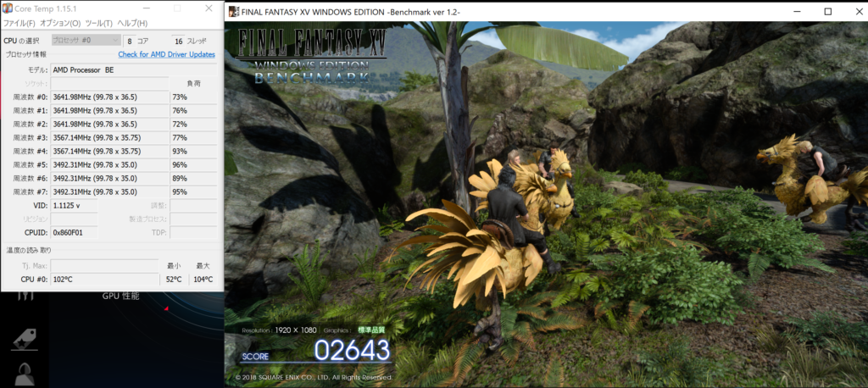
Task: Select the 周波数 #0 frequency value
Action: tap(109, 97)
